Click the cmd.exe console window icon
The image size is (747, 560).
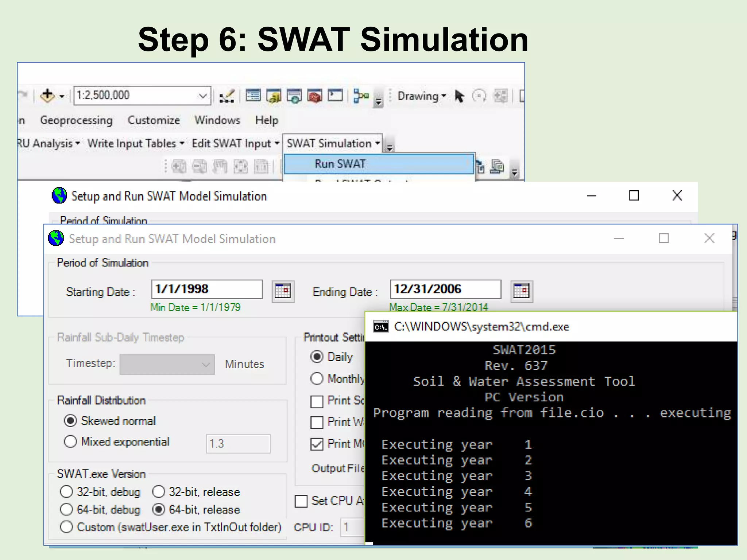[381, 327]
